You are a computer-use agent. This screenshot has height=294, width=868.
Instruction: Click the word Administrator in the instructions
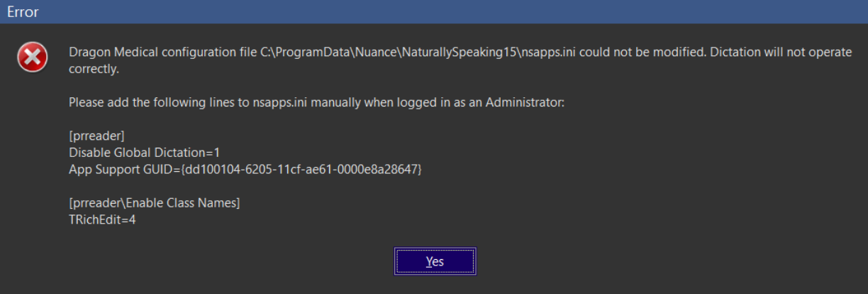pos(526,102)
